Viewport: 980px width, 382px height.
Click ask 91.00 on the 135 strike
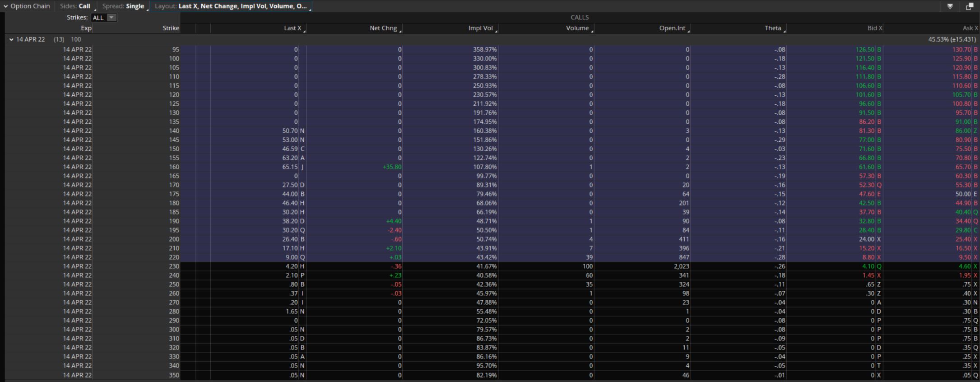(963, 122)
